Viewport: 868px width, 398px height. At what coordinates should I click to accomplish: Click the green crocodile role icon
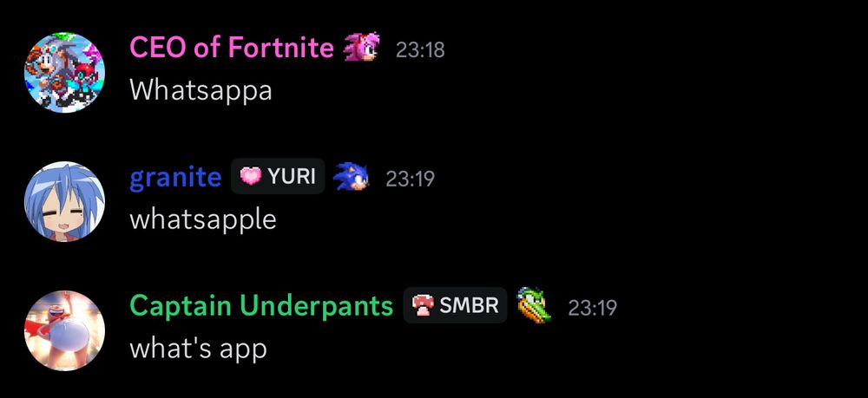coord(534,305)
